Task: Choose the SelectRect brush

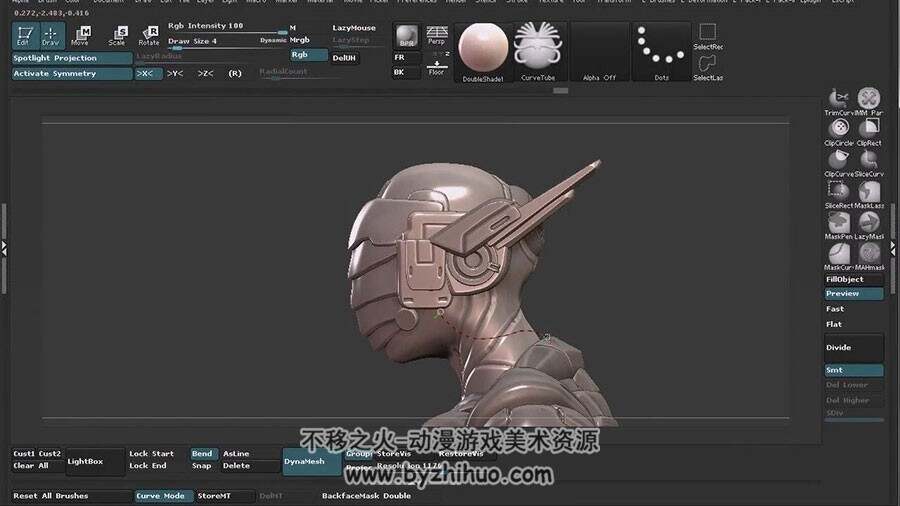Action: (x=708, y=37)
